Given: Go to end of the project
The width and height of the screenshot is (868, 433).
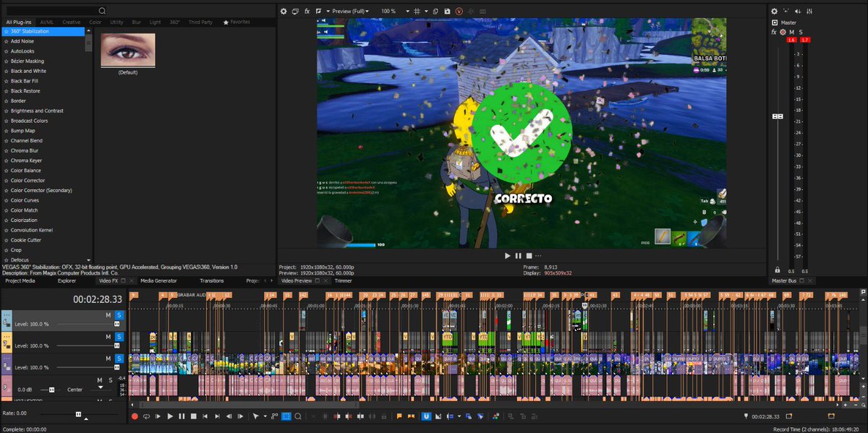Looking at the screenshot, I should coord(217,416).
